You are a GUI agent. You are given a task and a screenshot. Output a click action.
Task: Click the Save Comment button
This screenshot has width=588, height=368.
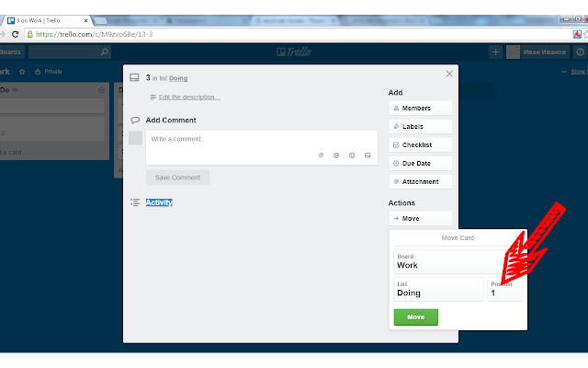tap(177, 178)
